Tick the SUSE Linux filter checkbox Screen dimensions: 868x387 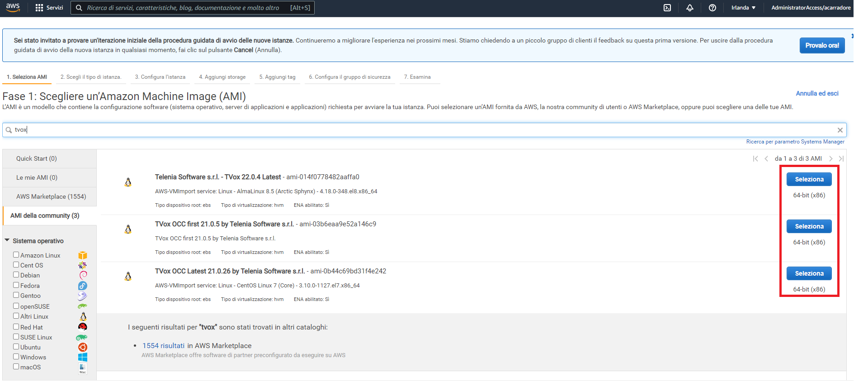[16, 337]
